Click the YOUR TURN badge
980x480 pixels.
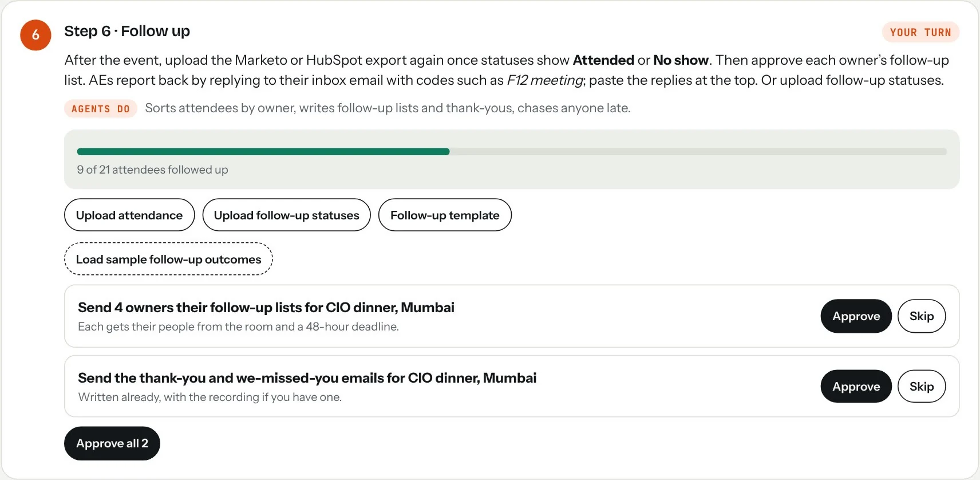920,33
